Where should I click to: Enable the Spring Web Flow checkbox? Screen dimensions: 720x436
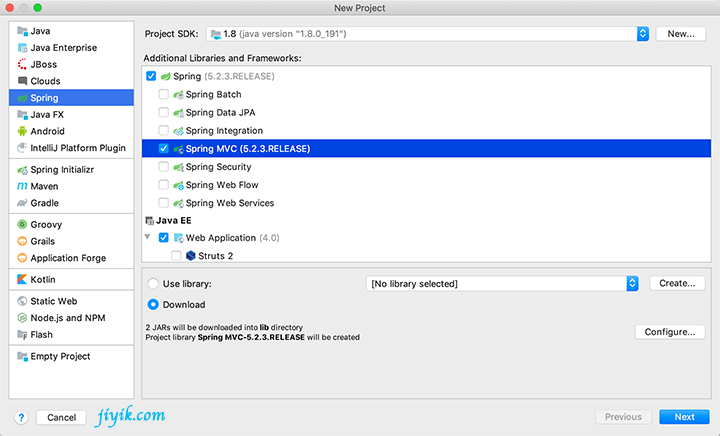tap(163, 184)
